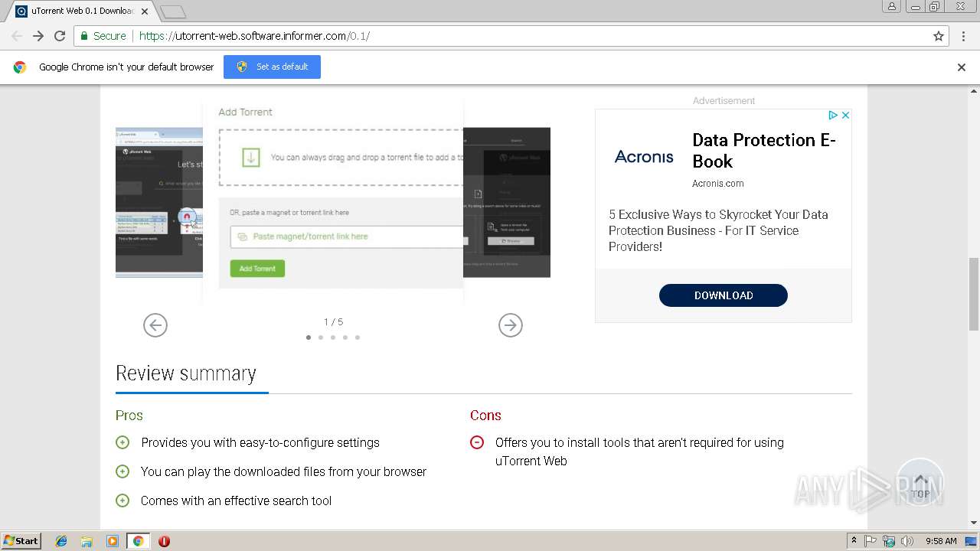This screenshot has width=980, height=551.
Task: Reload the current page
Action: [60, 36]
